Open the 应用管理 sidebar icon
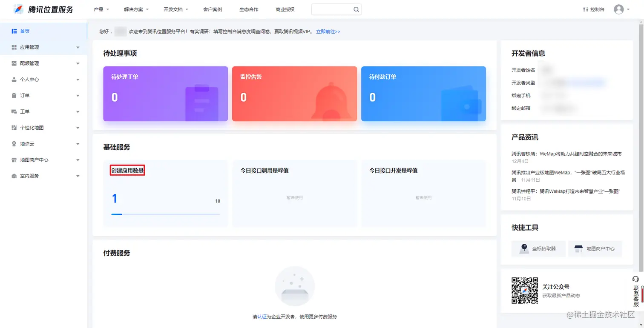Viewport: 644px width, 328px height. click(13, 47)
